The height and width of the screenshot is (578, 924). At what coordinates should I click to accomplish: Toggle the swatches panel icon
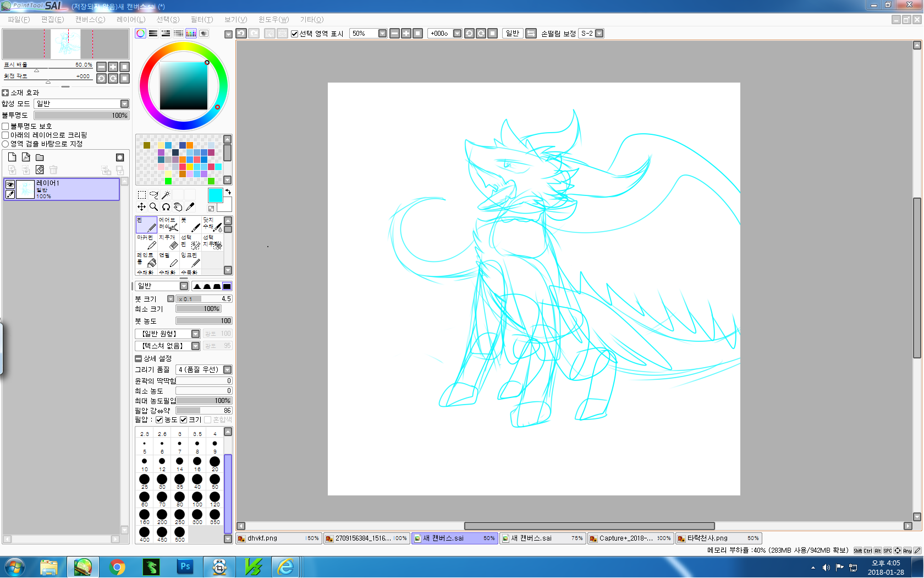191,34
